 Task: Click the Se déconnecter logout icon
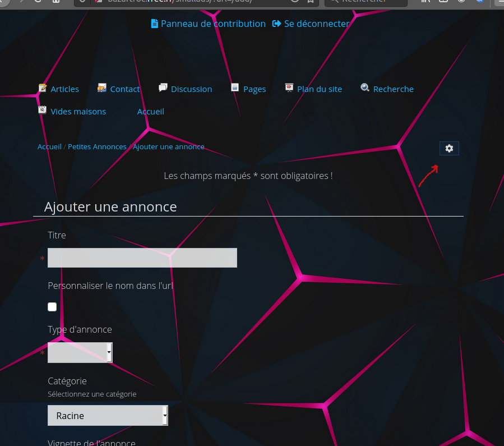(x=276, y=24)
